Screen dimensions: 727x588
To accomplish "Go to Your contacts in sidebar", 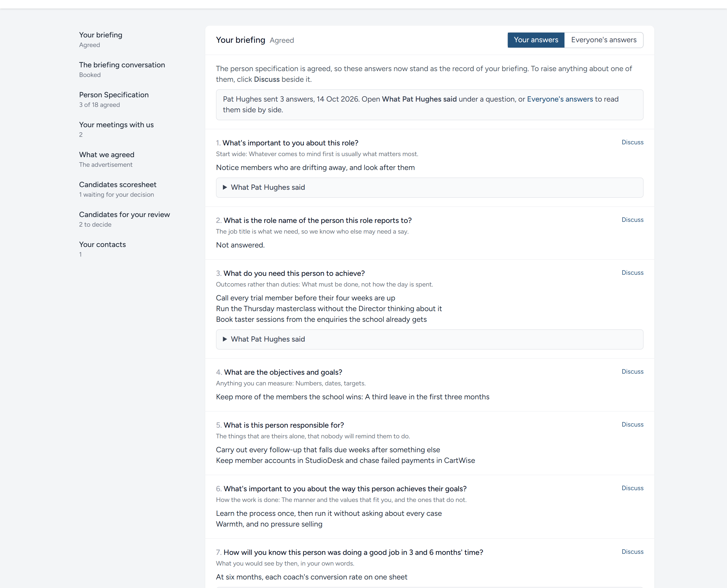I will 102,249.
